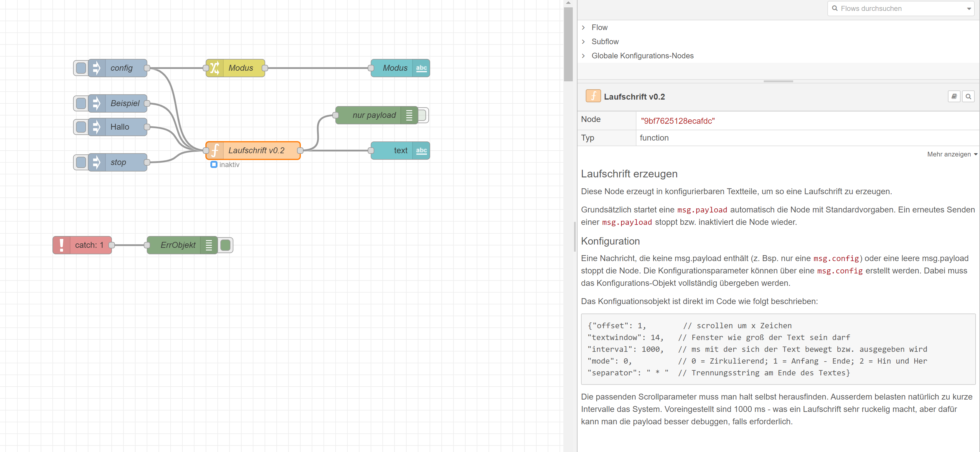Click the debug list icon on ErrObjekt node

tap(209, 245)
